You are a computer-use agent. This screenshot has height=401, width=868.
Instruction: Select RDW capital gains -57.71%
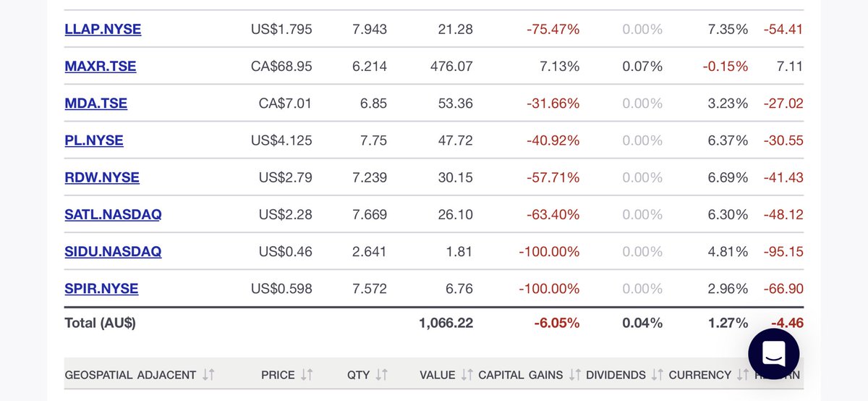(x=553, y=177)
